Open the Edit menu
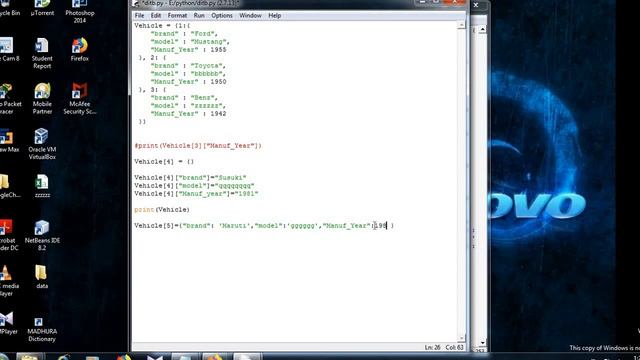Screen dimensions: 640x360 [x=156, y=16]
